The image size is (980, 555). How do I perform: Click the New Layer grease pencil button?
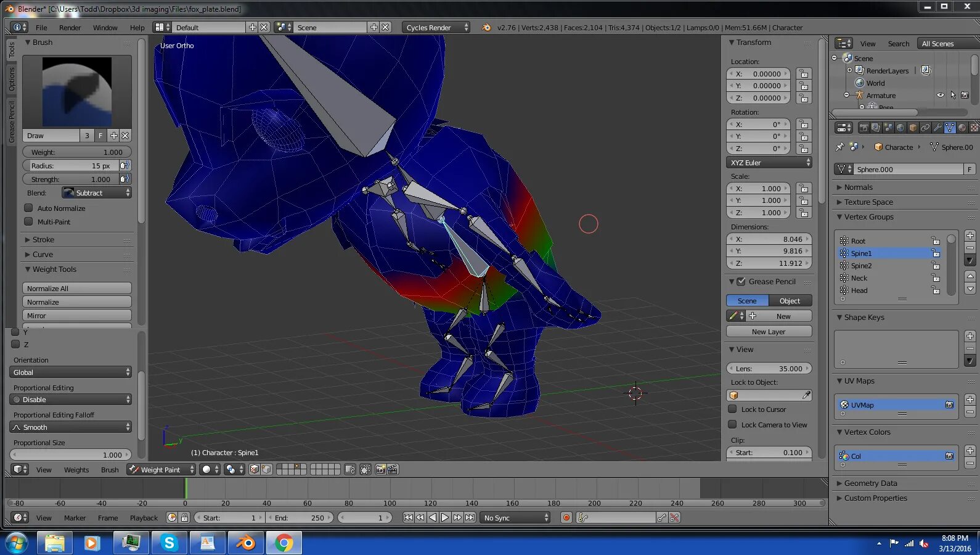(x=769, y=331)
